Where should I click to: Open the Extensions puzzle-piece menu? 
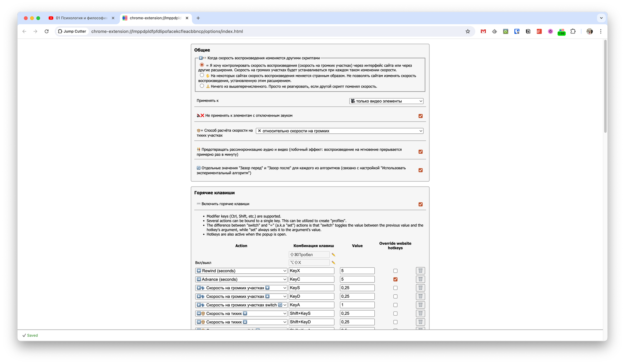point(573,31)
